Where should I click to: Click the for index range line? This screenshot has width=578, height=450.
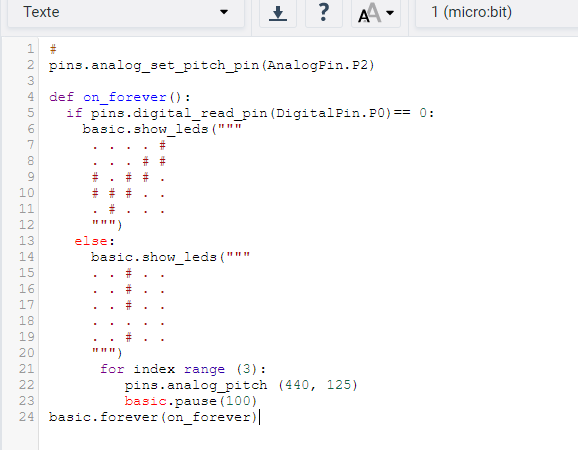click(183, 369)
